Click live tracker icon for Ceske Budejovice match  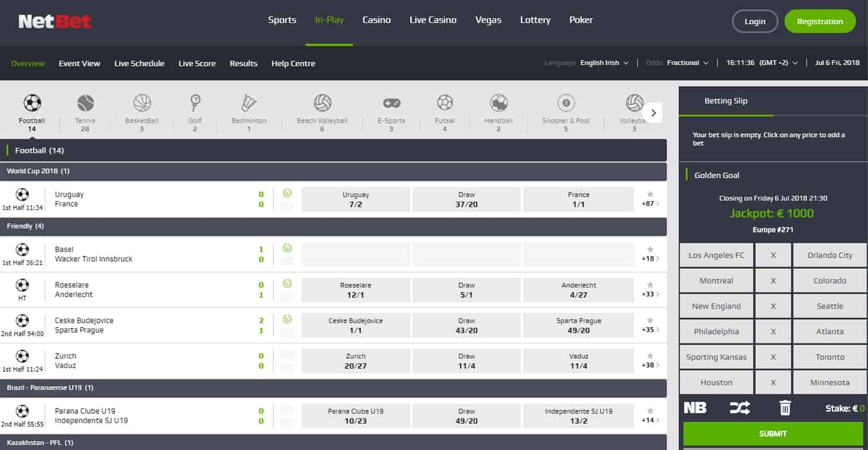tap(287, 319)
